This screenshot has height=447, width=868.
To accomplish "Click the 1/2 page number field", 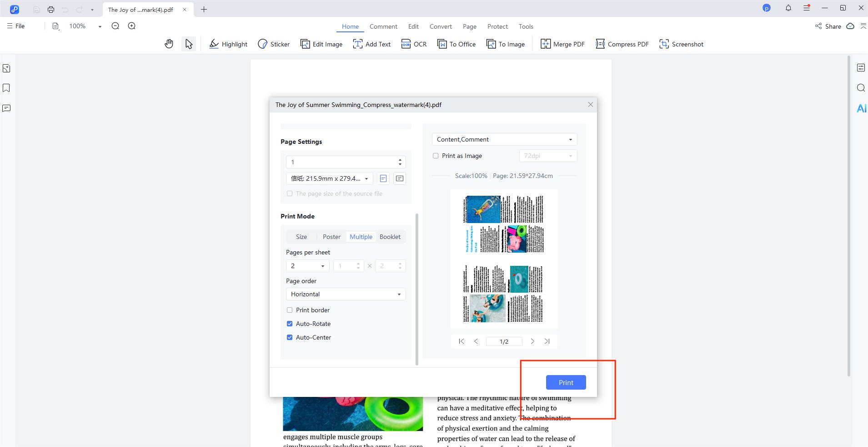I will point(504,341).
